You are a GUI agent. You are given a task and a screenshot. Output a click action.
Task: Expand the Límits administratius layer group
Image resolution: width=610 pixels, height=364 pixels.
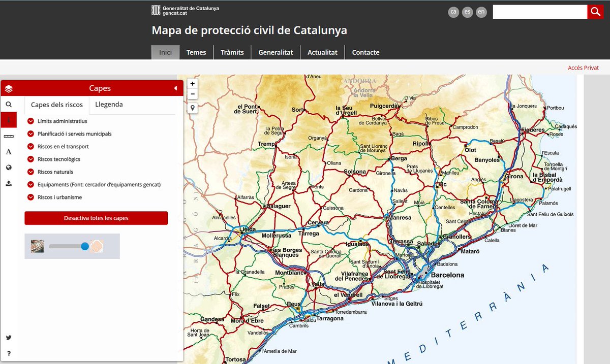(x=30, y=121)
